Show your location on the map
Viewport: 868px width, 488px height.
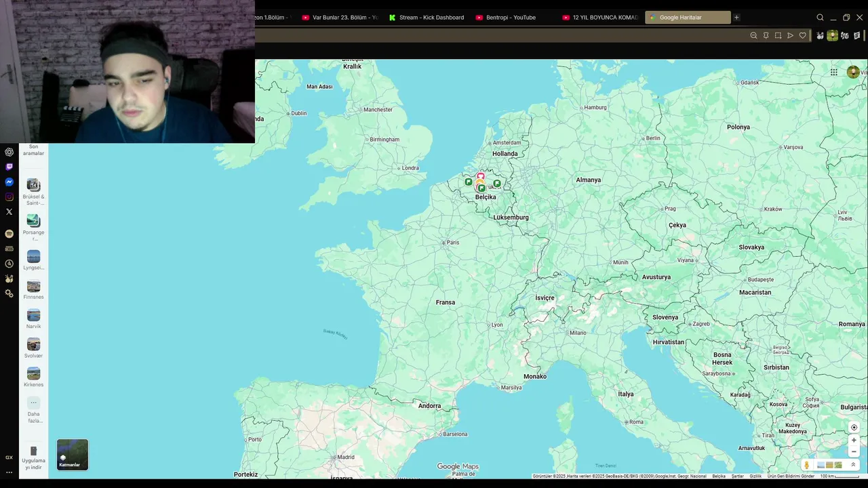click(854, 427)
